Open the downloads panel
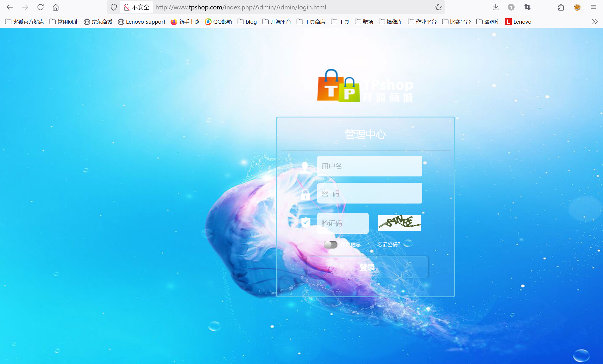The width and height of the screenshot is (603, 364). 496,7
